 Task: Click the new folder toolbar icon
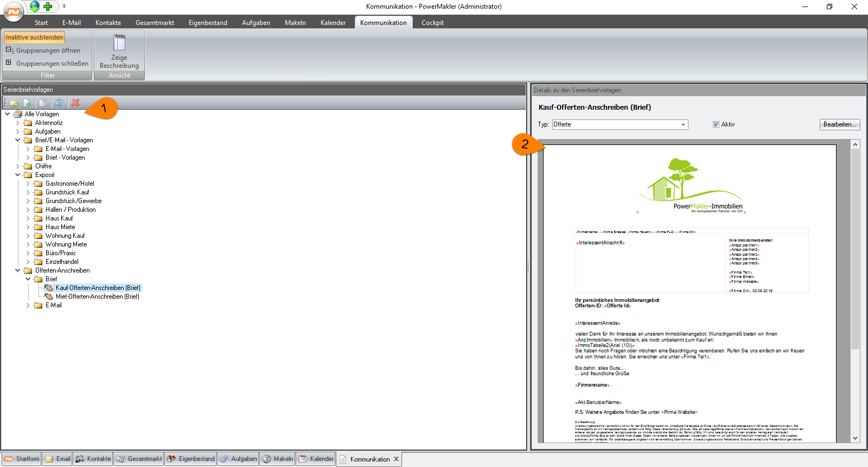(14, 103)
